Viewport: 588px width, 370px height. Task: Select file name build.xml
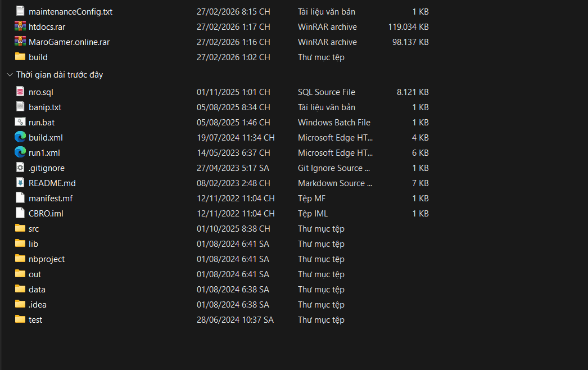coord(46,138)
